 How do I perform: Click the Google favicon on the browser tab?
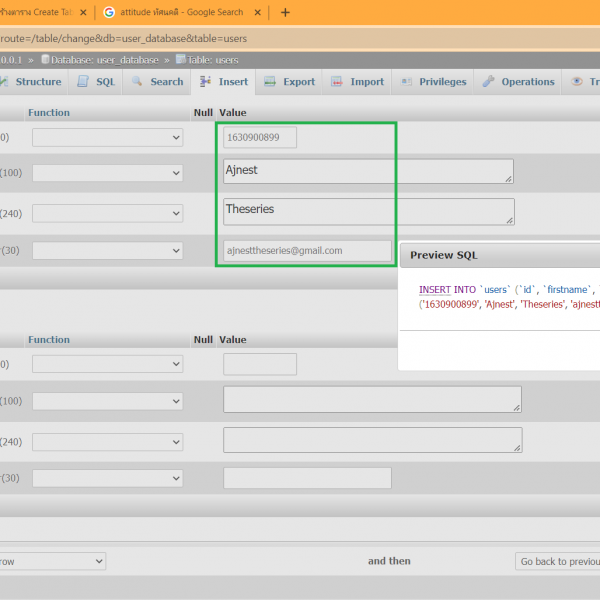[x=107, y=13]
